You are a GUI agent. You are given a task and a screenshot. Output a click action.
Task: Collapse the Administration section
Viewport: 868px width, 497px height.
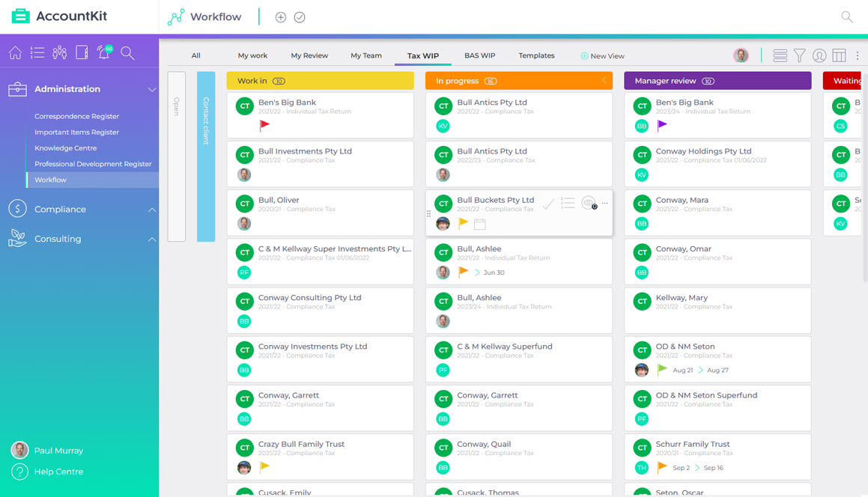pos(152,89)
